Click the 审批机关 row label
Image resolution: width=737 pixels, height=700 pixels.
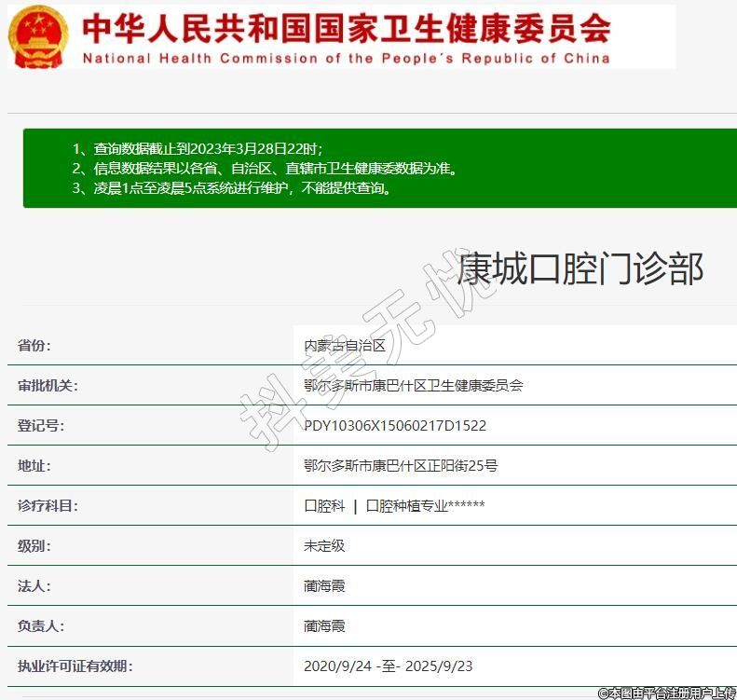48,386
